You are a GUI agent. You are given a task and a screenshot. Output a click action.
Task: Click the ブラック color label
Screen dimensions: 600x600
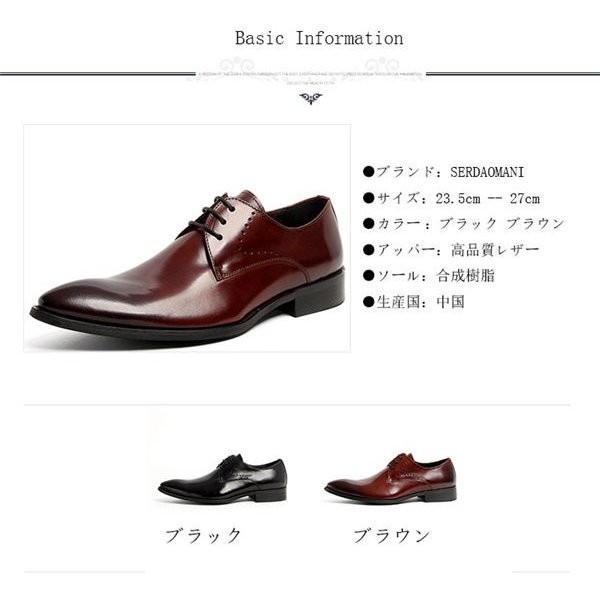click(203, 535)
